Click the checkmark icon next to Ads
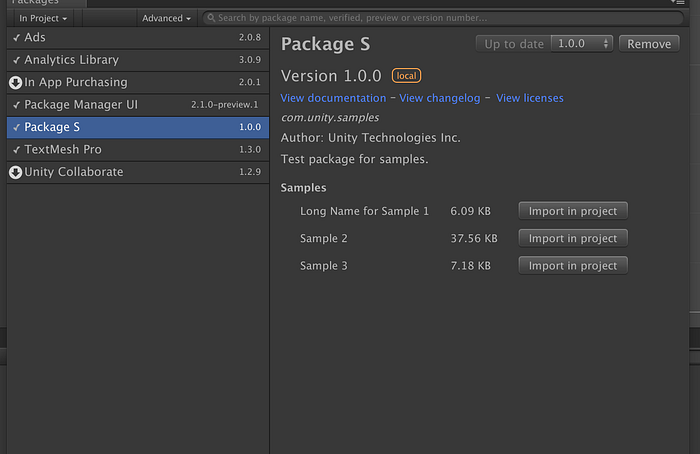 [17, 38]
